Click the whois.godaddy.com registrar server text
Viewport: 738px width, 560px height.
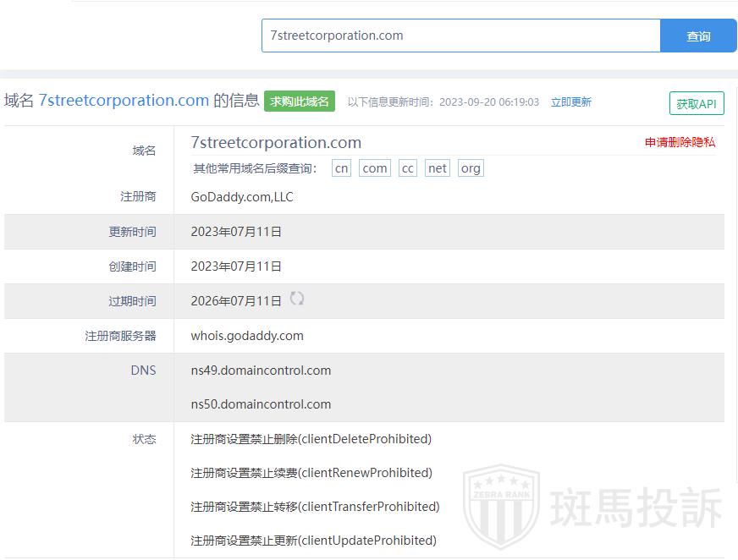(x=247, y=336)
